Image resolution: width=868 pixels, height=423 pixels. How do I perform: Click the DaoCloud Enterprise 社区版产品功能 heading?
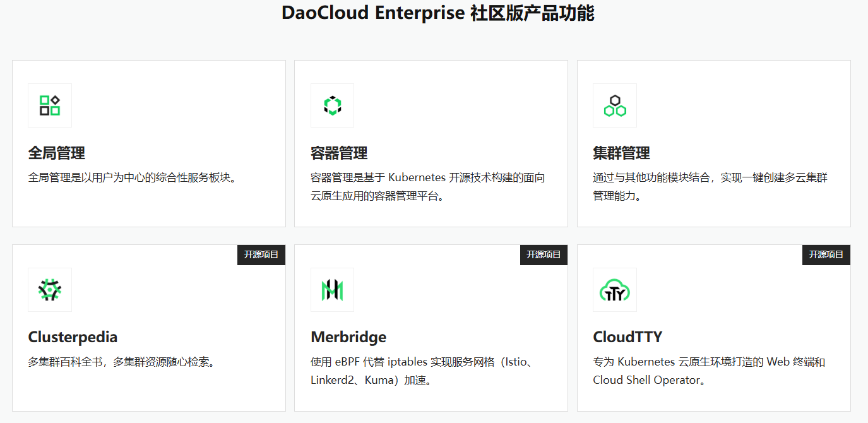click(437, 13)
